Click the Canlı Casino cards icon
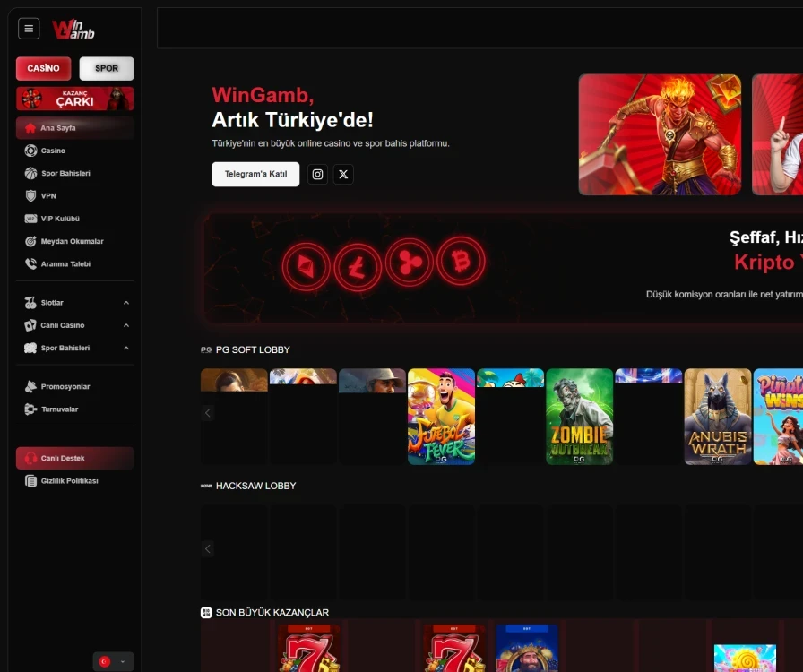This screenshot has height=672, width=803. point(30,325)
